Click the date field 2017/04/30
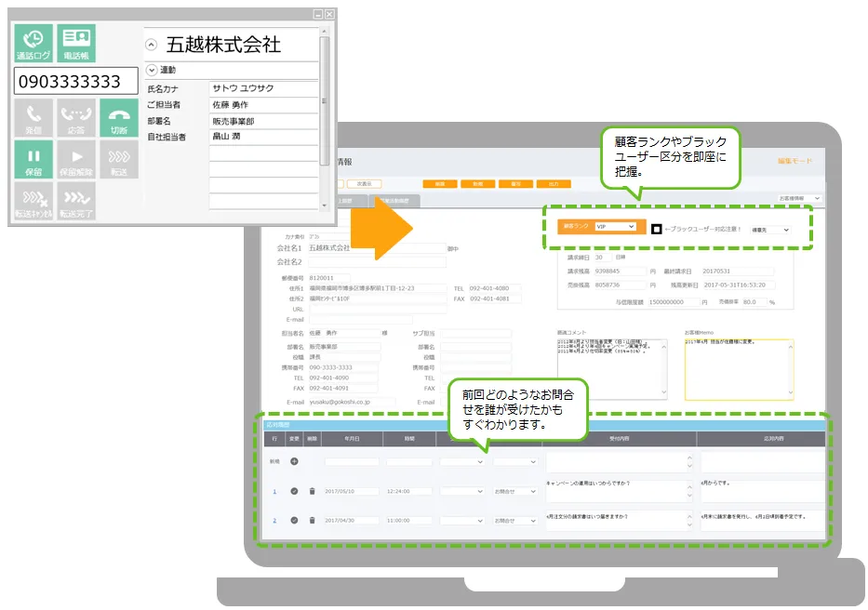The height and width of the screenshot is (610, 868). point(352,521)
